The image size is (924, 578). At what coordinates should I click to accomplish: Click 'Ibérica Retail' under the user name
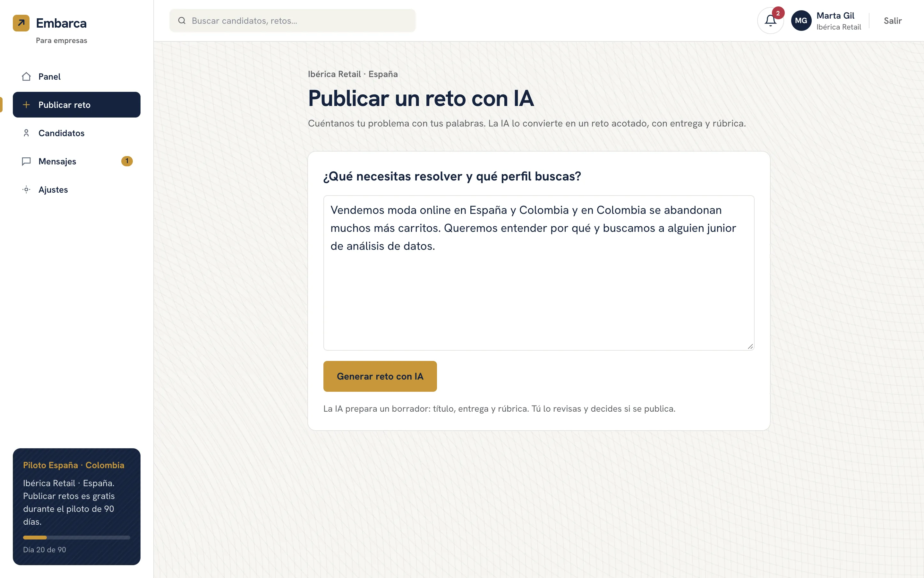[x=838, y=27]
